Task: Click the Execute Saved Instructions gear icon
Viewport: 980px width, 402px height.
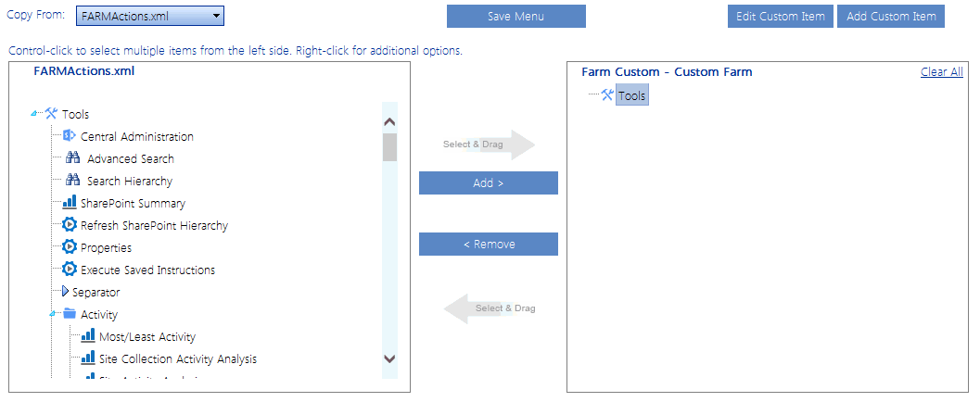Action: coord(69,270)
